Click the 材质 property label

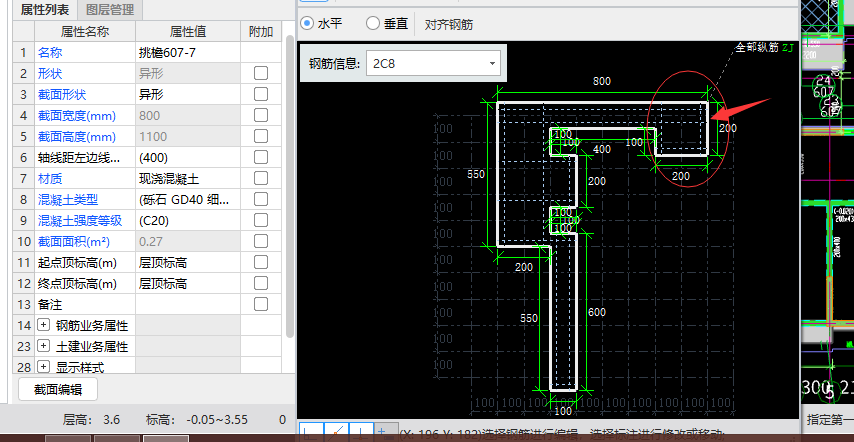(x=50, y=179)
